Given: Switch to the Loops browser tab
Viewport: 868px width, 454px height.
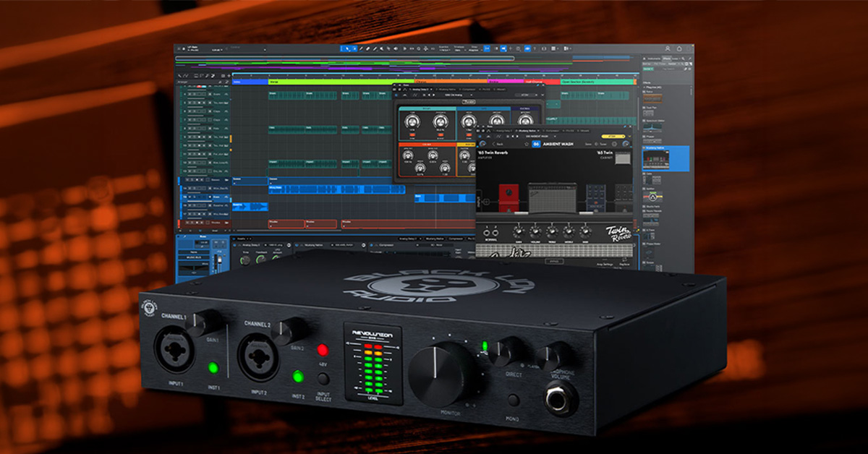Looking at the screenshot, I should point(676,59).
